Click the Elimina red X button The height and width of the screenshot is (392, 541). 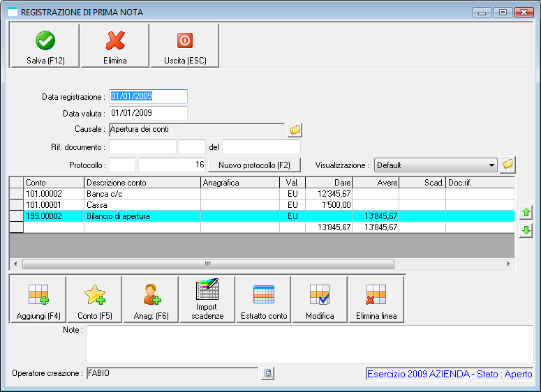point(115,46)
